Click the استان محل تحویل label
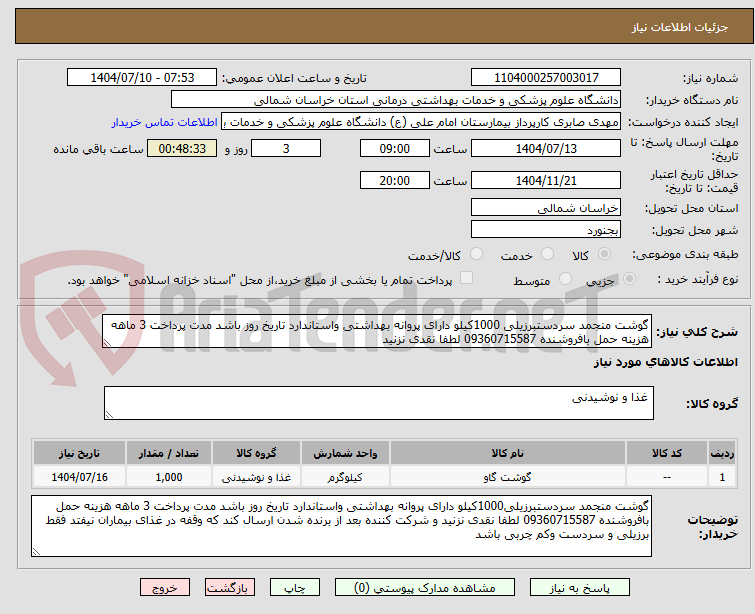The width and height of the screenshot is (755, 614). 691,209
